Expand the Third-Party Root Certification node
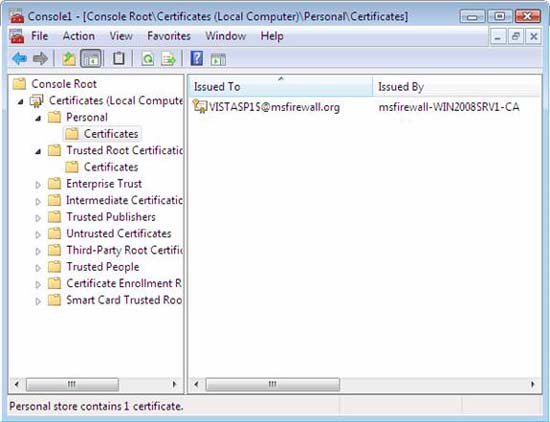The image size is (550, 422). tap(38, 251)
